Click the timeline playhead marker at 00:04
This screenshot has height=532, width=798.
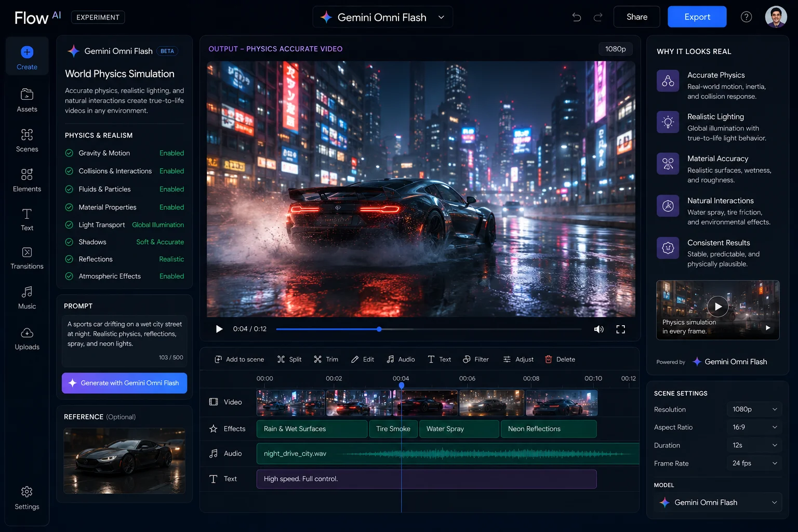[402, 385]
